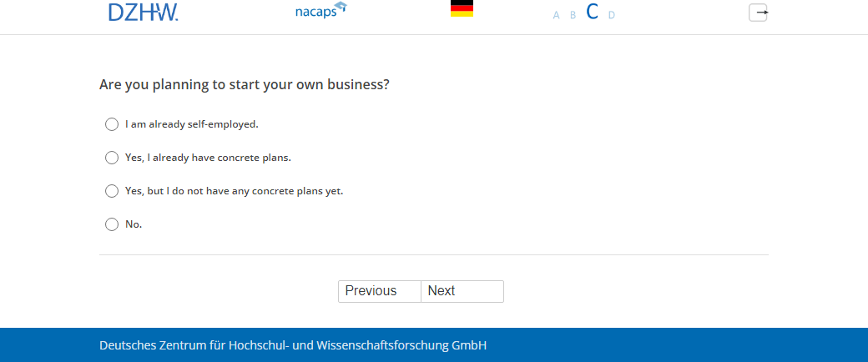This screenshot has height=362, width=868.
Task: Choose 'Yes, I already have concrete plans' radio
Action: point(112,158)
